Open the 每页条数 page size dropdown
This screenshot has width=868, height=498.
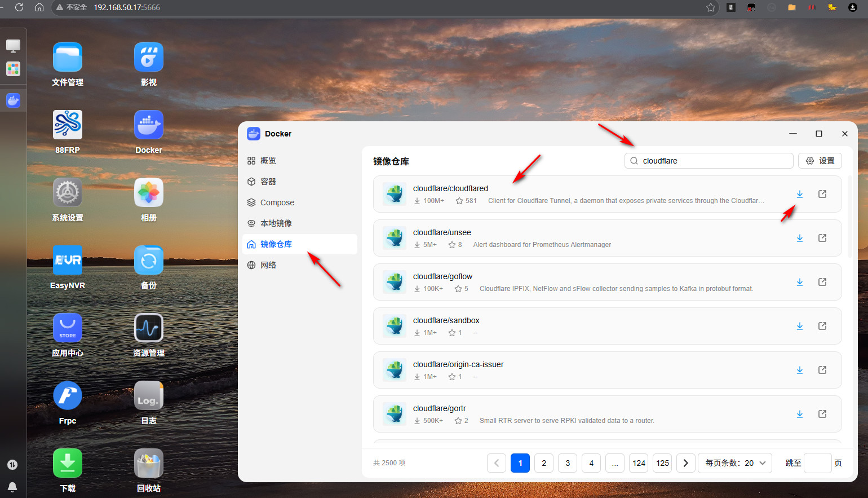735,463
